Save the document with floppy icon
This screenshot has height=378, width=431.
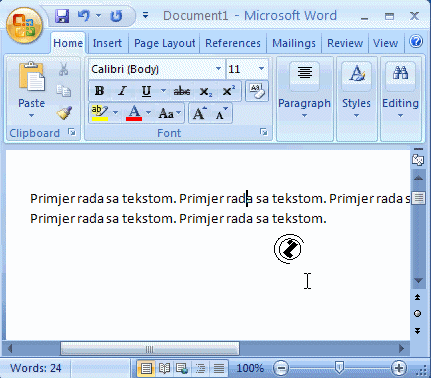62,16
